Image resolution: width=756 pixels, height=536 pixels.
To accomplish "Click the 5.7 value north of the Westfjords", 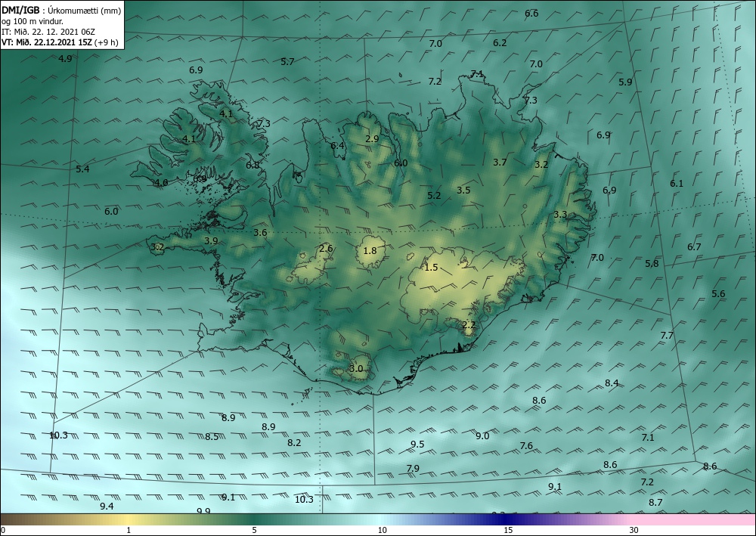I will click(287, 62).
